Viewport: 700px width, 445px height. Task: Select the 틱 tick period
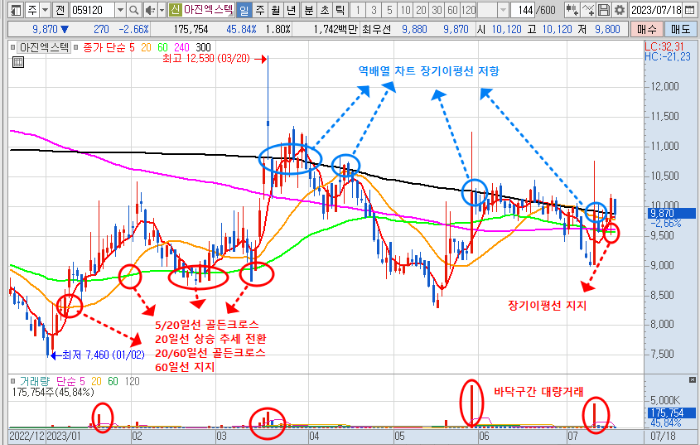(x=340, y=10)
